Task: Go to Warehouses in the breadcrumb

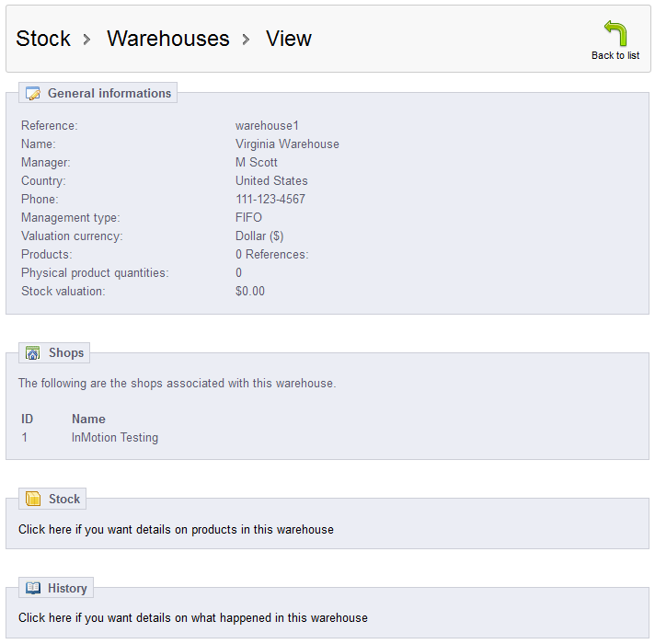Action: click(x=168, y=39)
